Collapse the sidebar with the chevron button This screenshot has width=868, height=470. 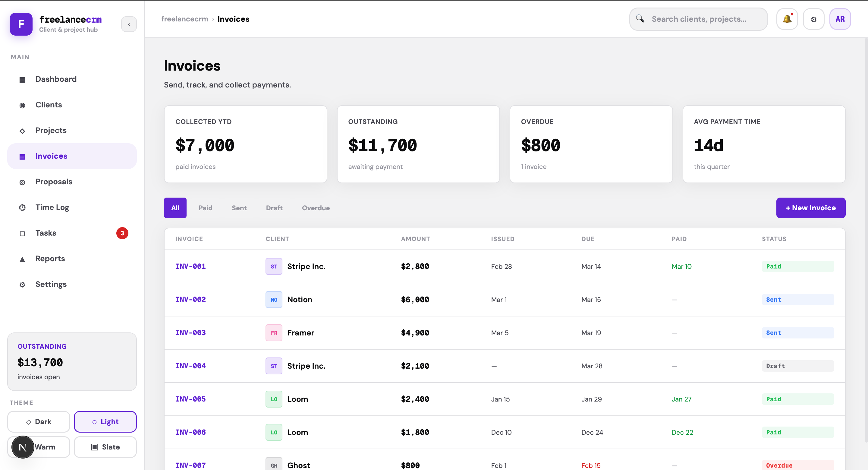pyautogui.click(x=129, y=24)
